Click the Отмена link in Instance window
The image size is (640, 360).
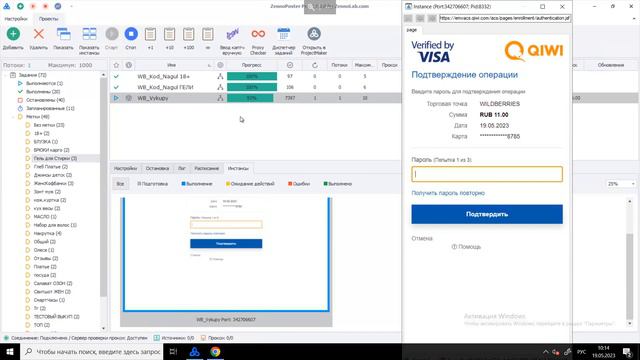click(422, 238)
